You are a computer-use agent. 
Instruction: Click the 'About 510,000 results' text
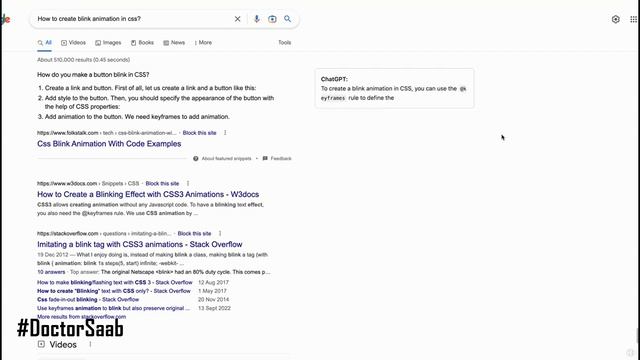click(x=83, y=60)
